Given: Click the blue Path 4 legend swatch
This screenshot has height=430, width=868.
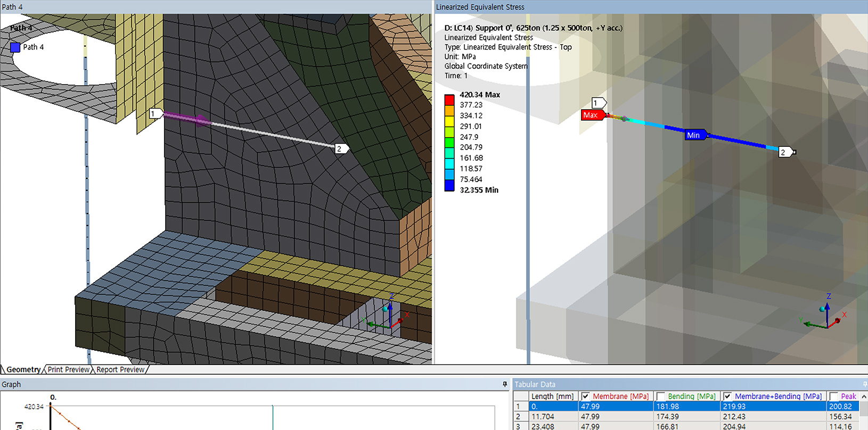Looking at the screenshot, I should [x=15, y=47].
